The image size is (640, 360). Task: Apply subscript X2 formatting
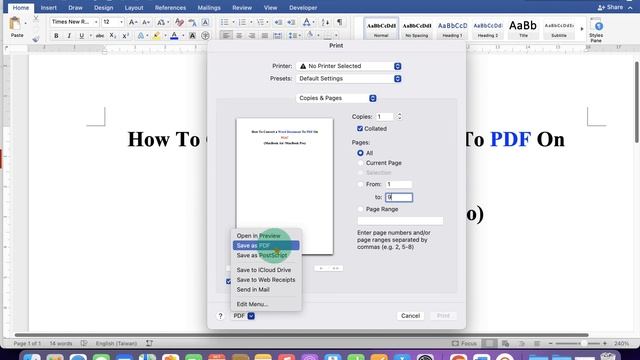(x=113, y=36)
